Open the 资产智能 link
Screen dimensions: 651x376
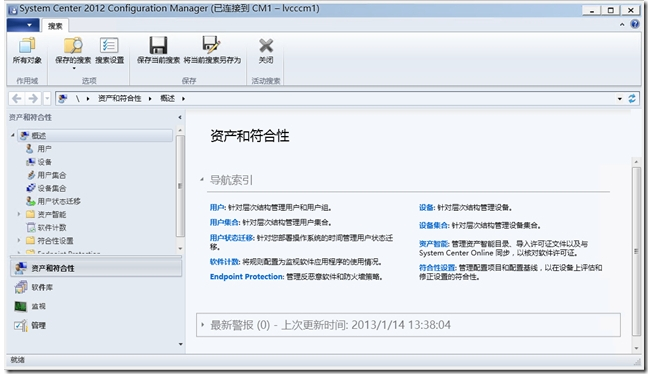tap(433, 244)
